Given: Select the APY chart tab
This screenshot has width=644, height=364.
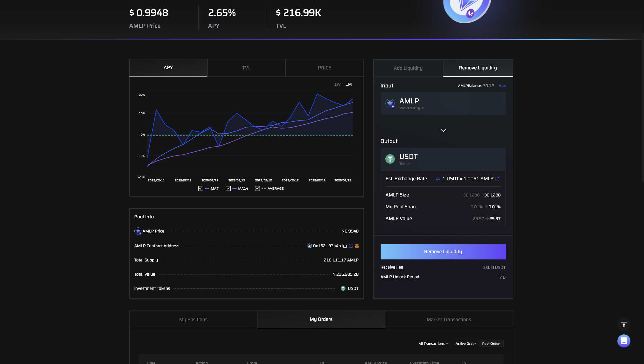Looking at the screenshot, I should click(x=168, y=68).
